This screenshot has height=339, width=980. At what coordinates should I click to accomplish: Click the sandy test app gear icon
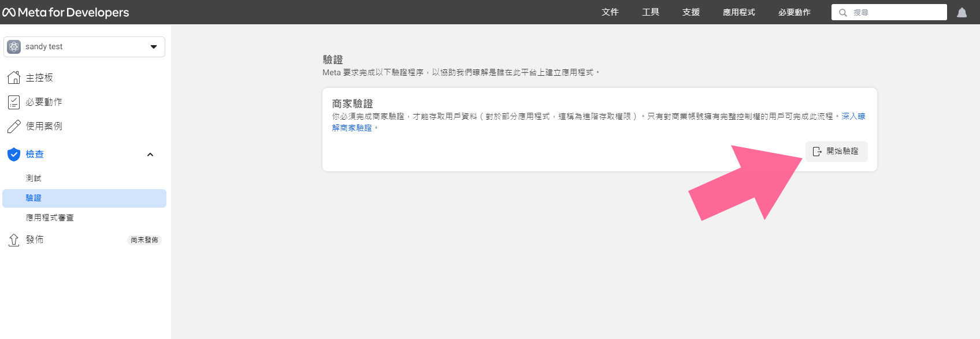click(14, 47)
